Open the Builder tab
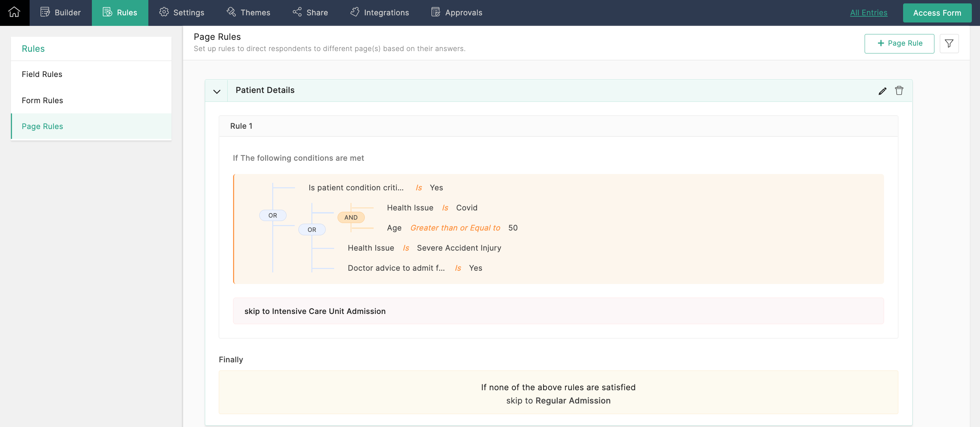Image resolution: width=980 pixels, height=427 pixels. (x=61, y=13)
